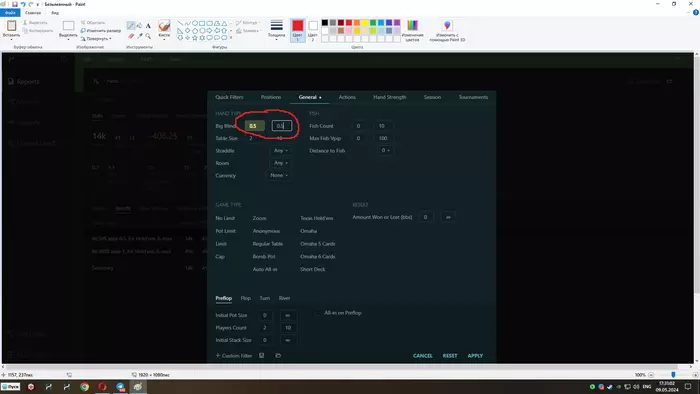
Task: Select Color 1 red swatch
Action: (x=298, y=30)
